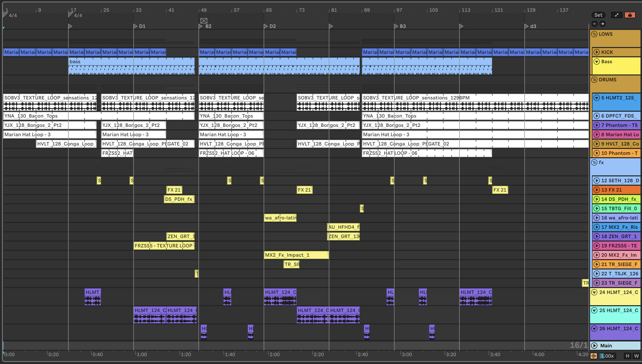Image resolution: width=642 pixels, height=364 pixels.
Task: Toggle the lock envelopes button
Action: [x=630, y=15]
